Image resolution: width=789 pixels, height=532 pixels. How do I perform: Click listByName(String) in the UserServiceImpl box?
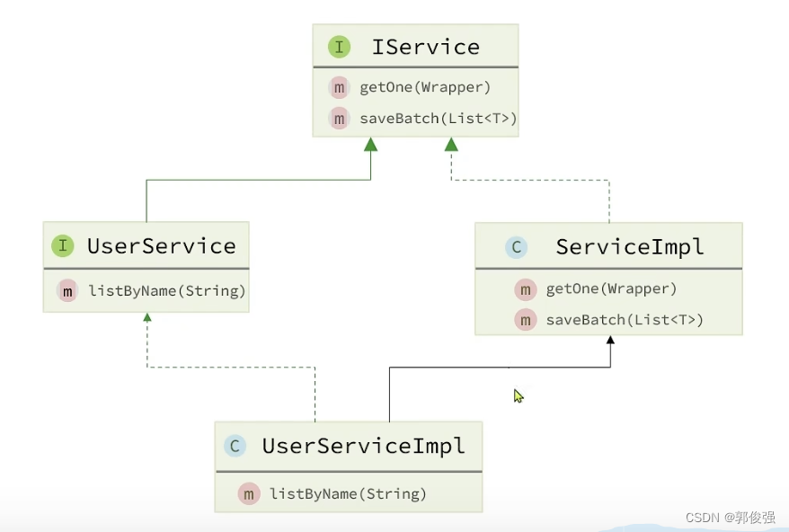click(x=348, y=493)
